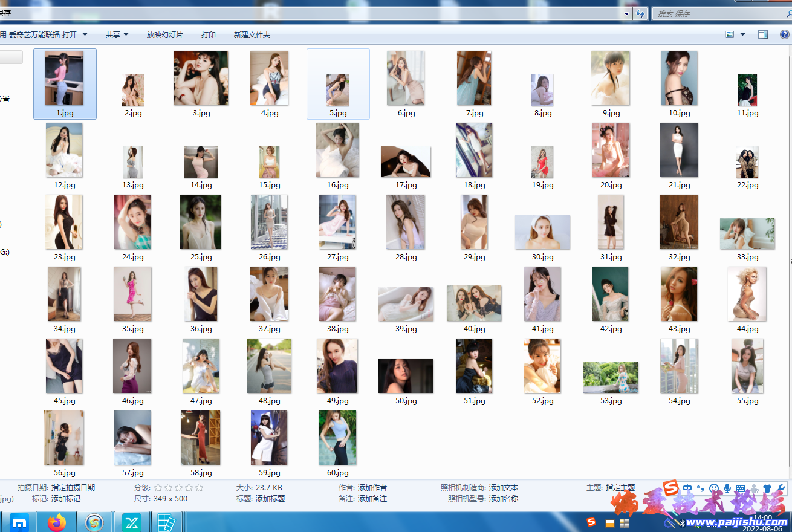Click 放映幻灯片 in the toolbar

pyautogui.click(x=164, y=35)
